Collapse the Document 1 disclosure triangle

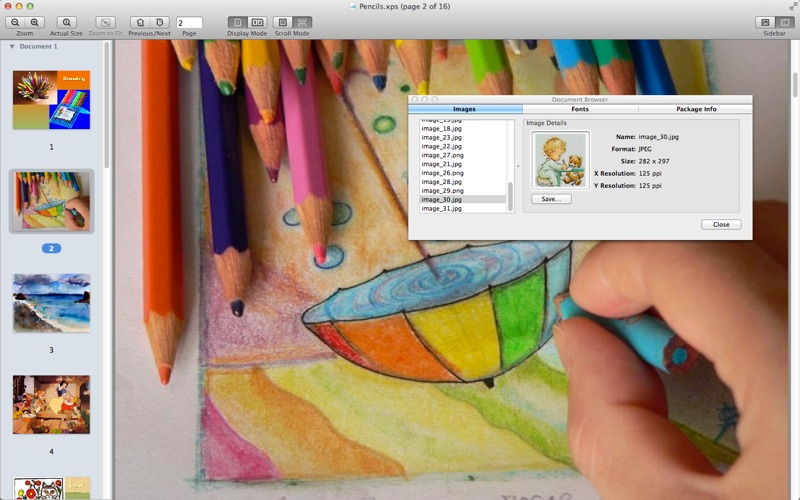pos(12,47)
